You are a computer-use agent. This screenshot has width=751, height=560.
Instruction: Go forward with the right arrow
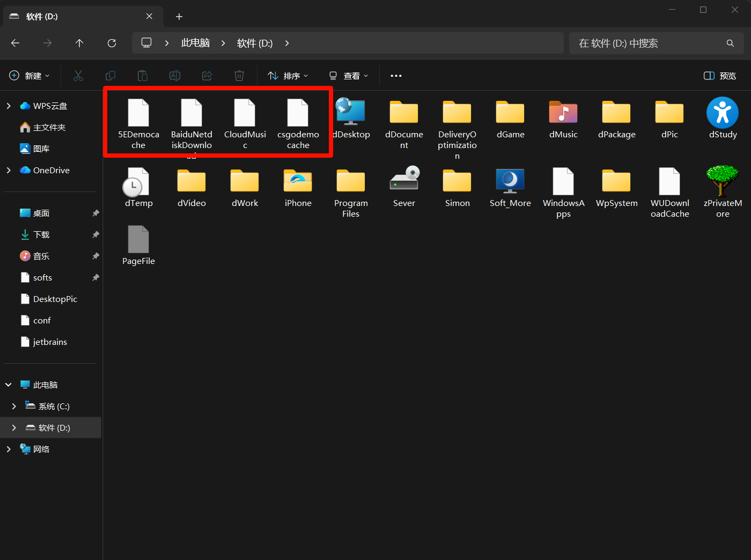pyautogui.click(x=48, y=43)
